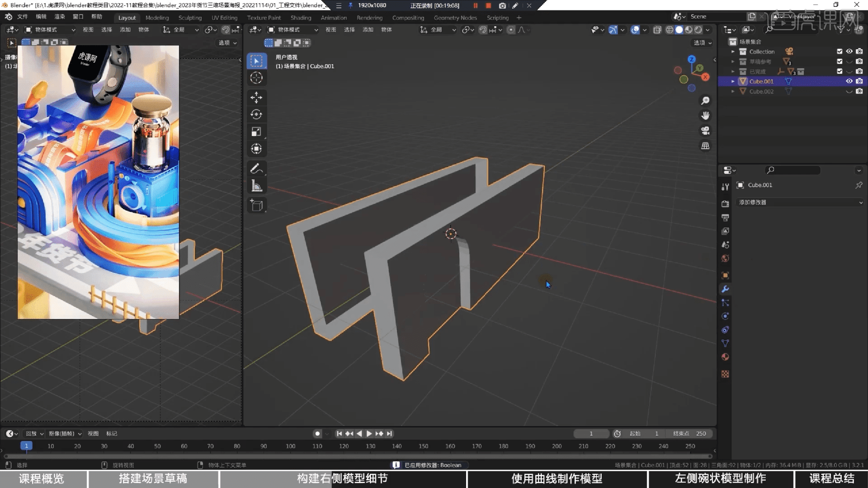Uncheck the Collection exclude checkbox
Screen dimensions: 868x488
pos(840,52)
